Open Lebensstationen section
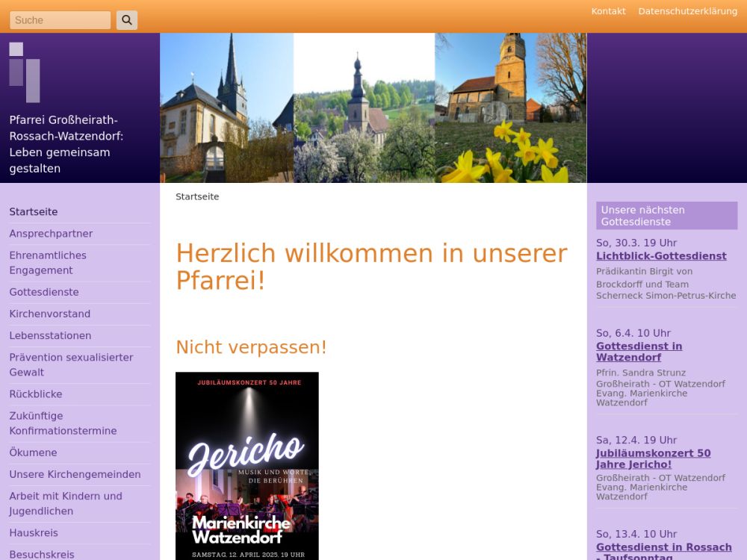The width and height of the screenshot is (747, 560). coord(50,335)
